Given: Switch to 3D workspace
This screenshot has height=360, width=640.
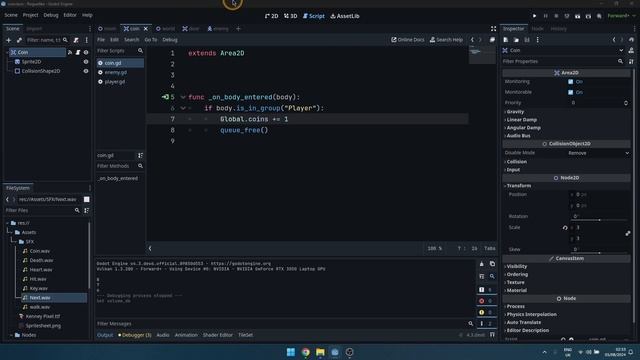Looking at the screenshot, I should pos(291,16).
